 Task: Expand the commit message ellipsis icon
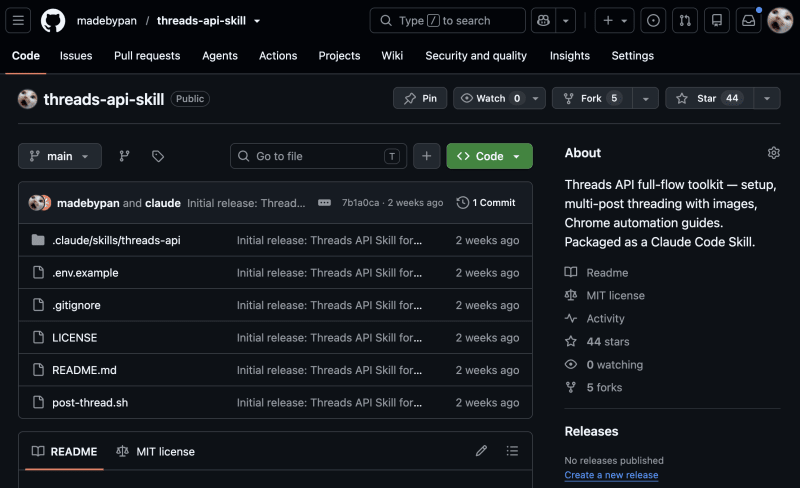pyautogui.click(x=324, y=203)
